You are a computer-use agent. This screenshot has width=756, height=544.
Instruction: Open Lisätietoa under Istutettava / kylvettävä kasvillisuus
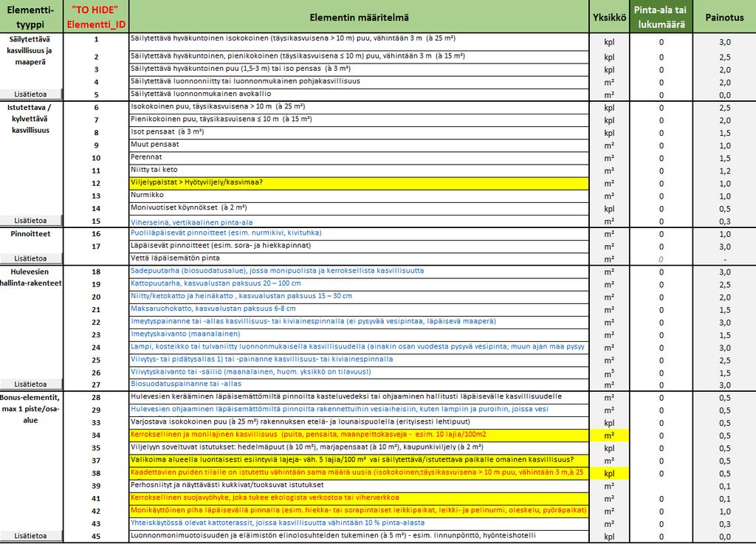(x=31, y=220)
